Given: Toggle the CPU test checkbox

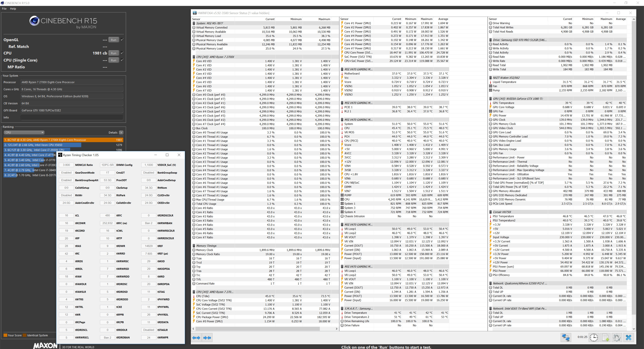Looking at the screenshot, I should point(122,53).
